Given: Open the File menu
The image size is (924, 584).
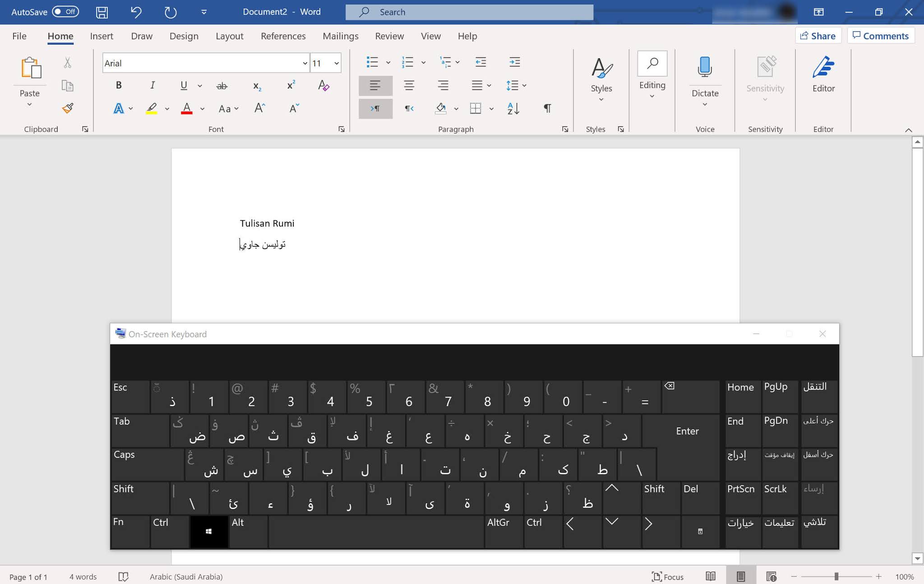Looking at the screenshot, I should pyautogui.click(x=19, y=36).
